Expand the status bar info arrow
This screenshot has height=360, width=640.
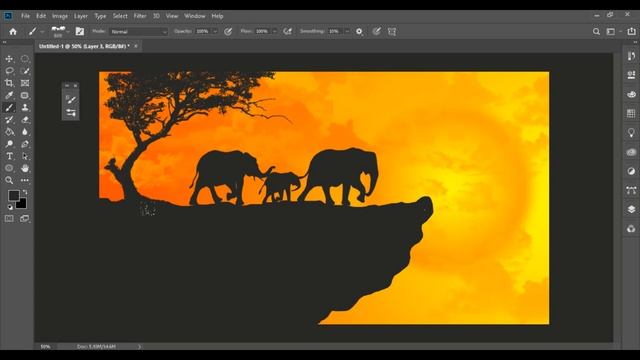click(139, 347)
